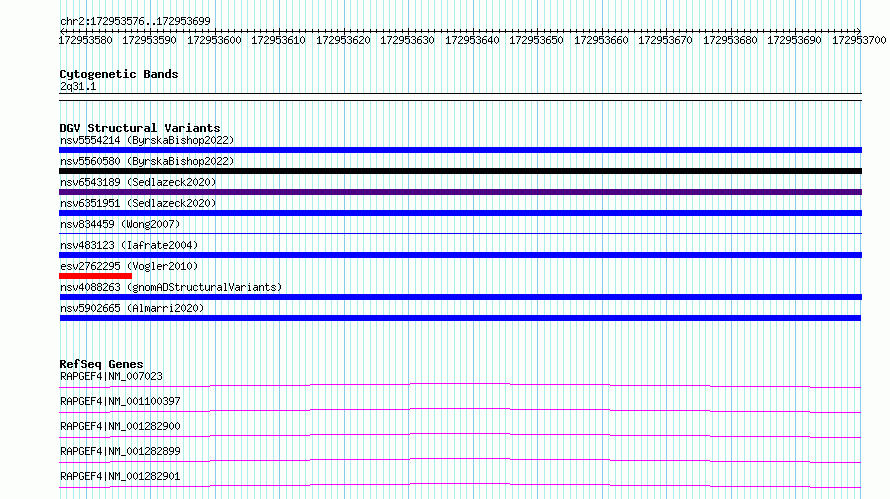Click ruler position 172953610
This screenshot has width=890, height=499.
pos(278,40)
